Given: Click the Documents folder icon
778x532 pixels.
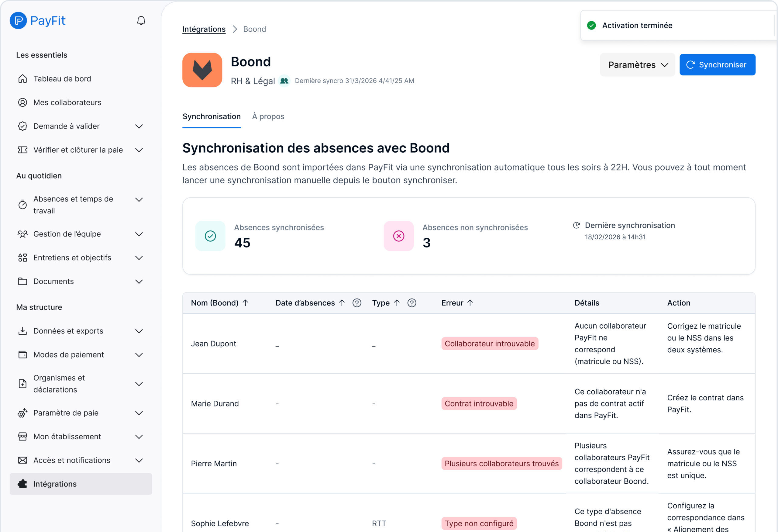Looking at the screenshot, I should (22, 282).
